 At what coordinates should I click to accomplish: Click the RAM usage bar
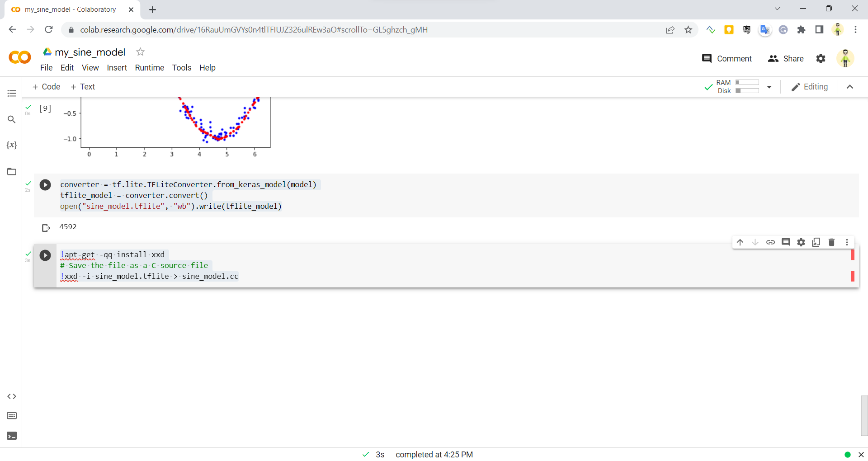(747, 83)
